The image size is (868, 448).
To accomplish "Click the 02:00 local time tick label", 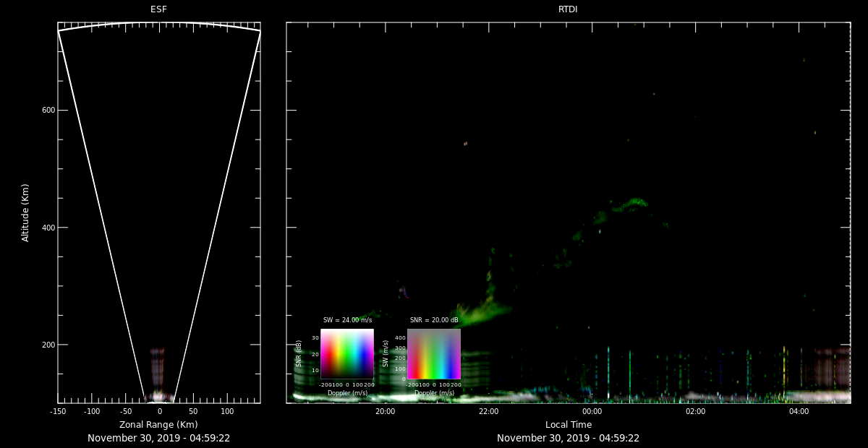I will (x=695, y=411).
